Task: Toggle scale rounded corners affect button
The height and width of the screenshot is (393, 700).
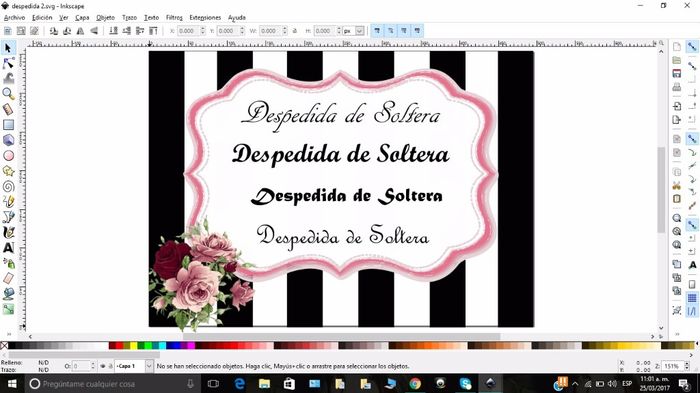Action: pyautogui.click(x=391, y=31)
